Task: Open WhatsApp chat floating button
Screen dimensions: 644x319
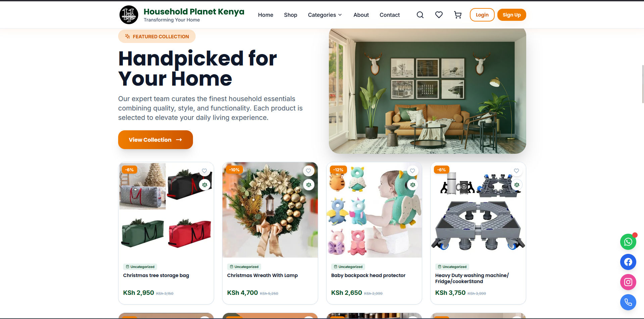Action: (628, 242)
